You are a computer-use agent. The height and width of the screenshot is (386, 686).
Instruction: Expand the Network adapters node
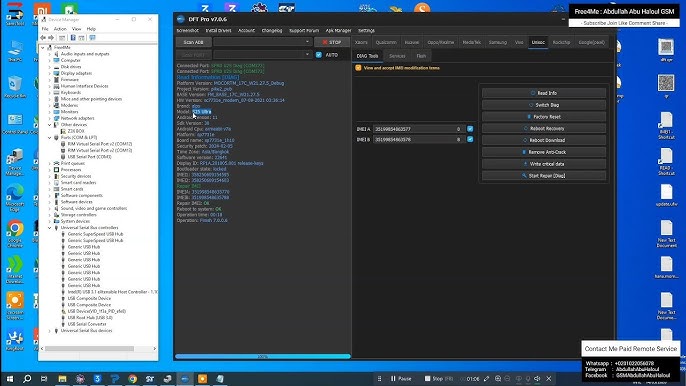point(49,118)
